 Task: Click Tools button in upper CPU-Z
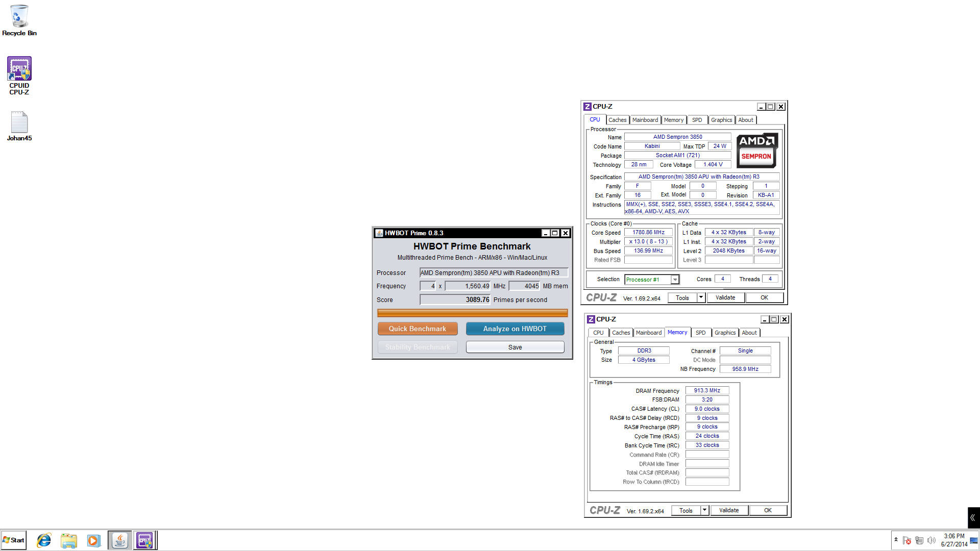(682, 298)
